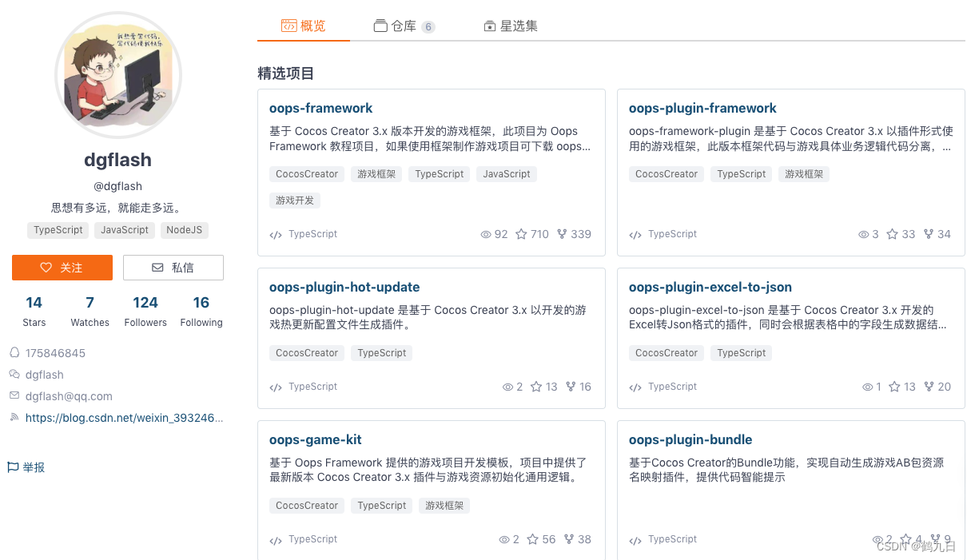
Task: Click the fork icon on oops-framework
Action: (x=562, y=234)
